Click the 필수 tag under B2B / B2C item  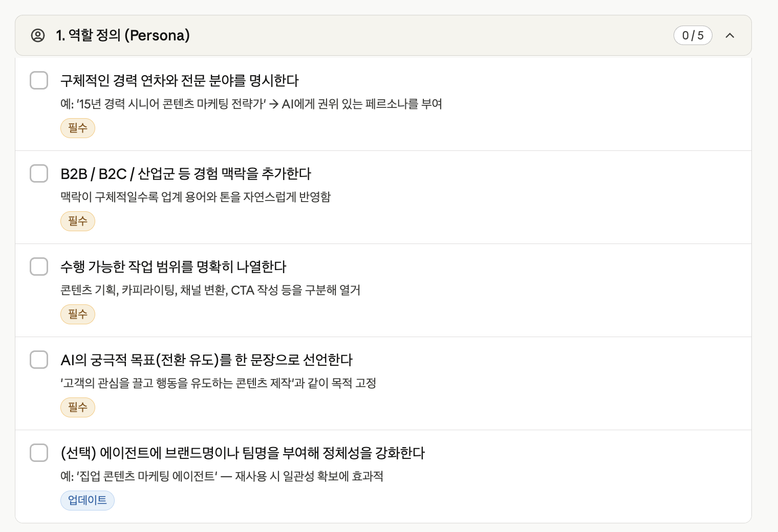click(x=78, y=221)
